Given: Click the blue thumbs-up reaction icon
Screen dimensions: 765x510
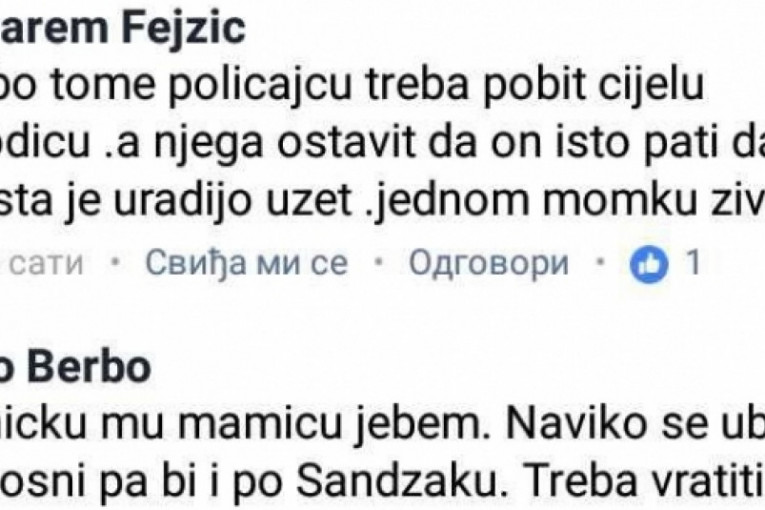Looking at the screenshot, I should tap(650, 264).
